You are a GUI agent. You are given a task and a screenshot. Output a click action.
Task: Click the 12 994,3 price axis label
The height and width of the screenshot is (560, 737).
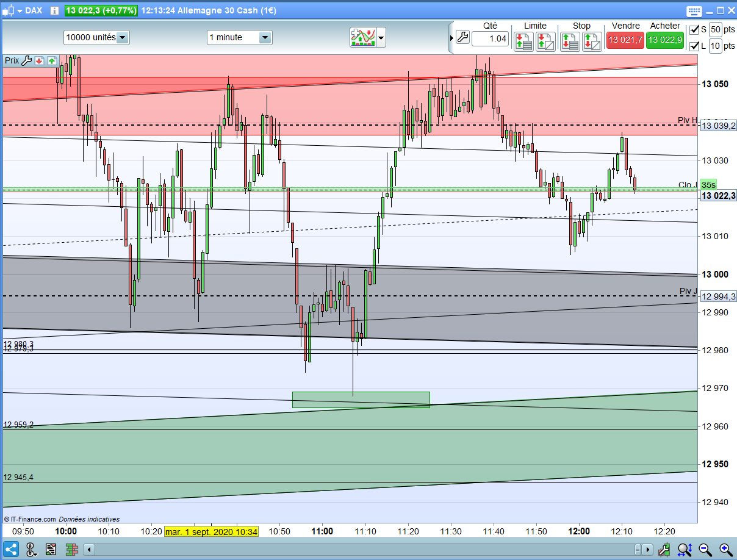click(718, 296)
